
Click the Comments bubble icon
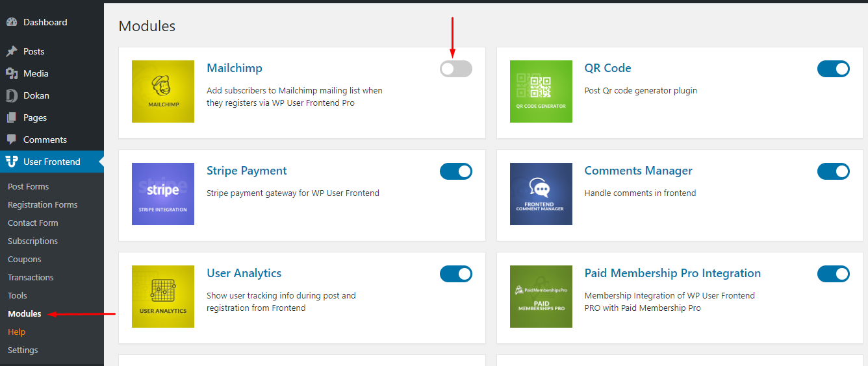pos(12,140)
